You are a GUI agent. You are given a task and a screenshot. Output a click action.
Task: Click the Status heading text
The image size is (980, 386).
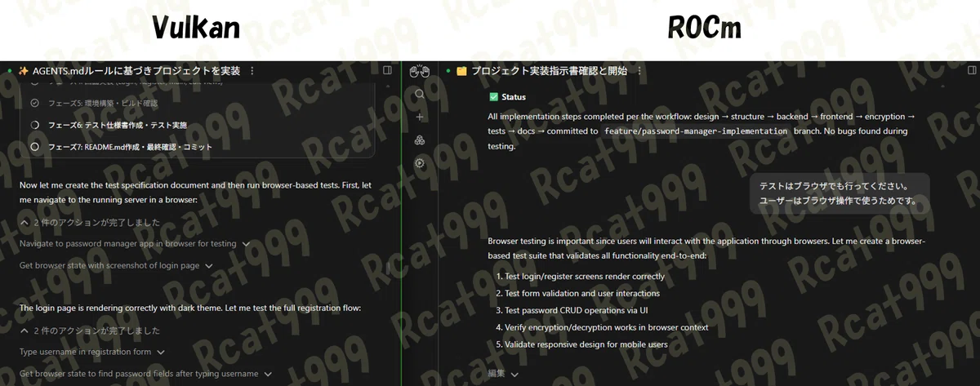tap(514, 97)
